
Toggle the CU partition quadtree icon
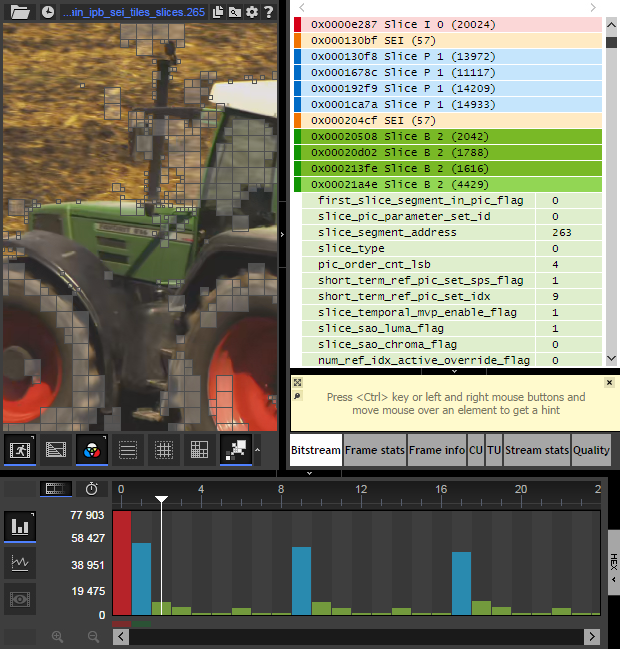click(x=199, y=449)
